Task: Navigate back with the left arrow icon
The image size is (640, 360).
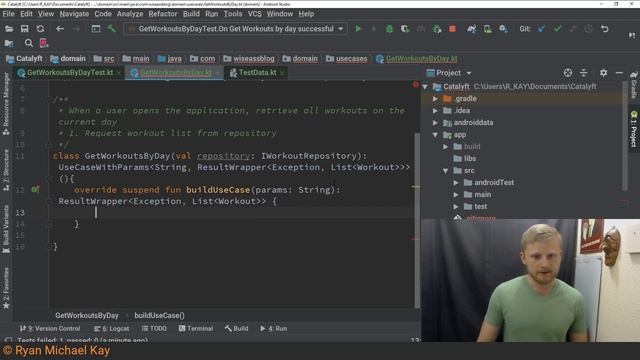Action: tap(60, 29)
